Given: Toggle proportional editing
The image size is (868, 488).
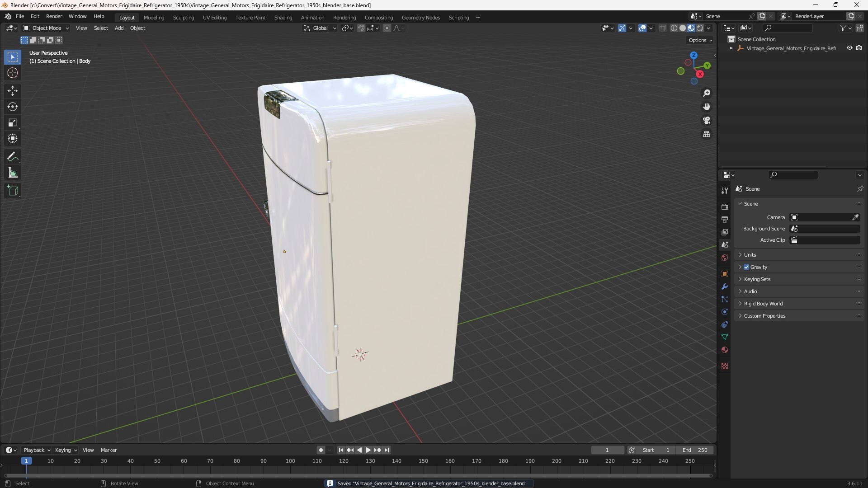Looking at the screenshot, I should click(387, 28).
